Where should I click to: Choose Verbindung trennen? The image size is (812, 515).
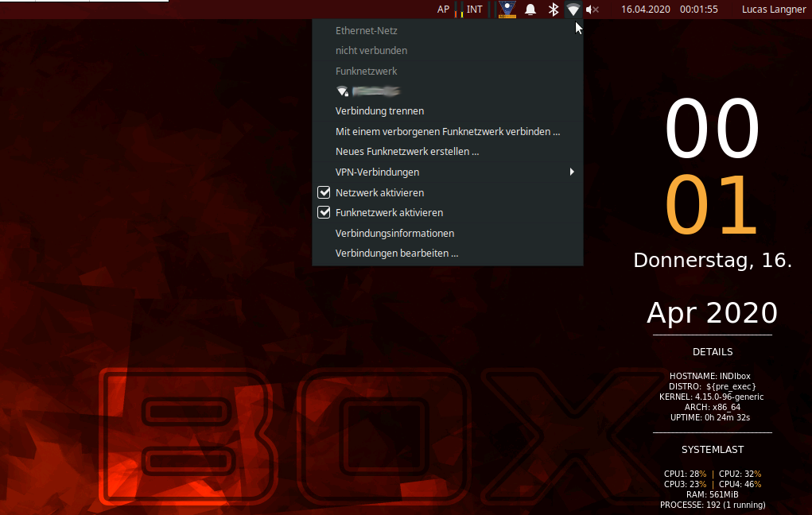tap(379, 111)
